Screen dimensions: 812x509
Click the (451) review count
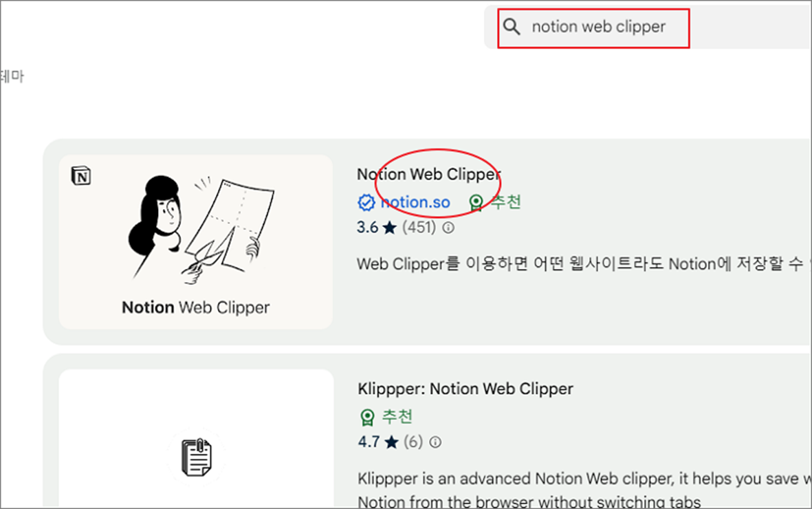419,228
